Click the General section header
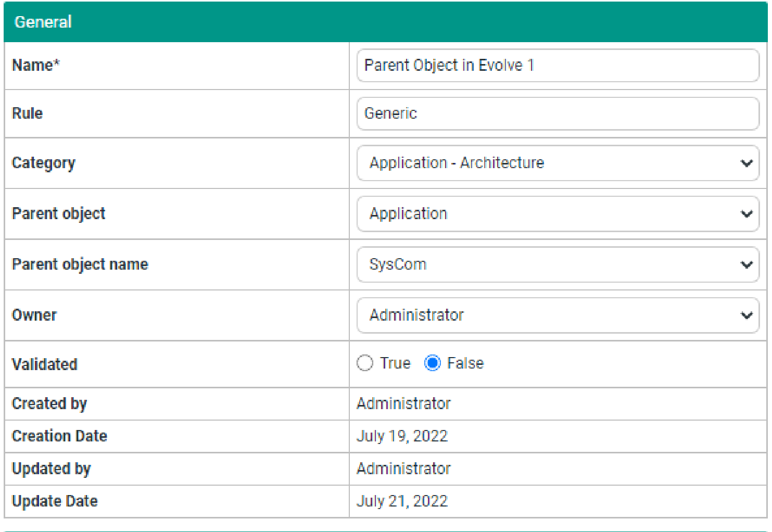 [43, 22]
